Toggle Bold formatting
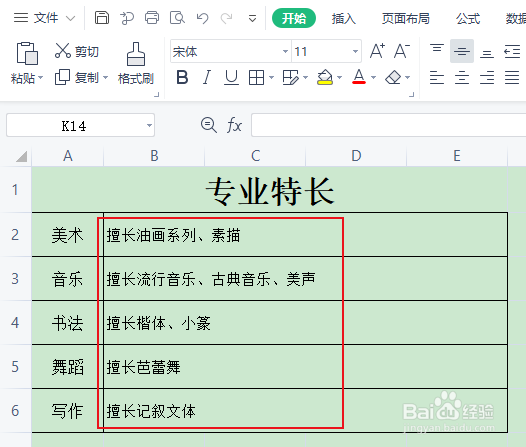The height and width of the screenshot is (447, 526). 182,77
